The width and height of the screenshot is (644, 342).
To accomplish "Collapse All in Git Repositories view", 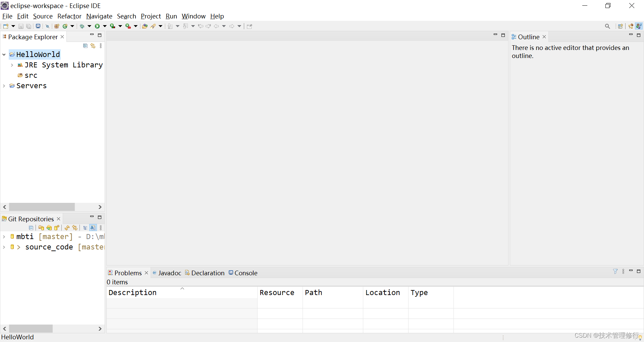I will pyautogui.click(x=31, y=228).
